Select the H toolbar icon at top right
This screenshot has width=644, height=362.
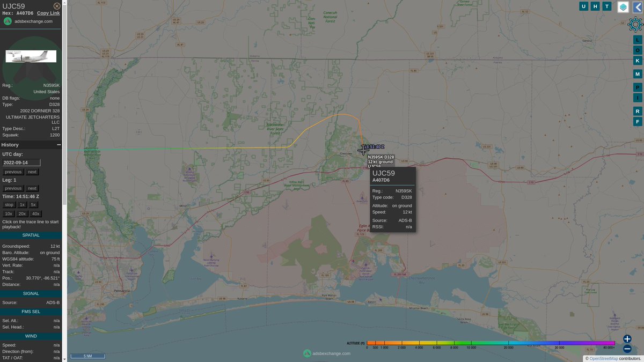tap(596, 6)
